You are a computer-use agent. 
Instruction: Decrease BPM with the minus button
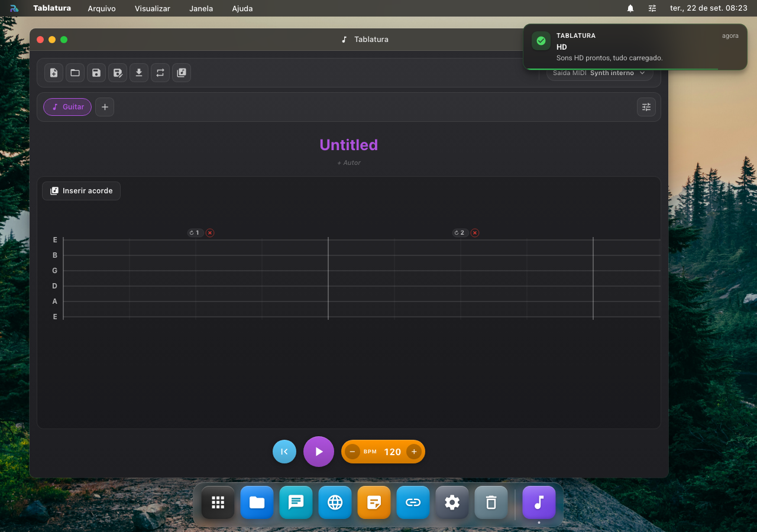coord(352,452)
